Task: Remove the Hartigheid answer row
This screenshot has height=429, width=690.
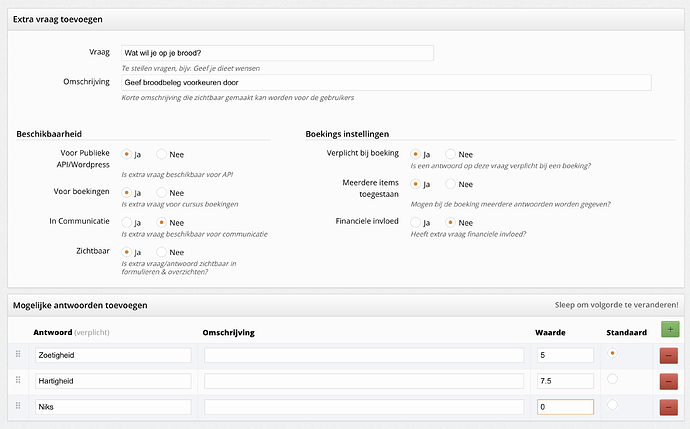Action: 668,381
